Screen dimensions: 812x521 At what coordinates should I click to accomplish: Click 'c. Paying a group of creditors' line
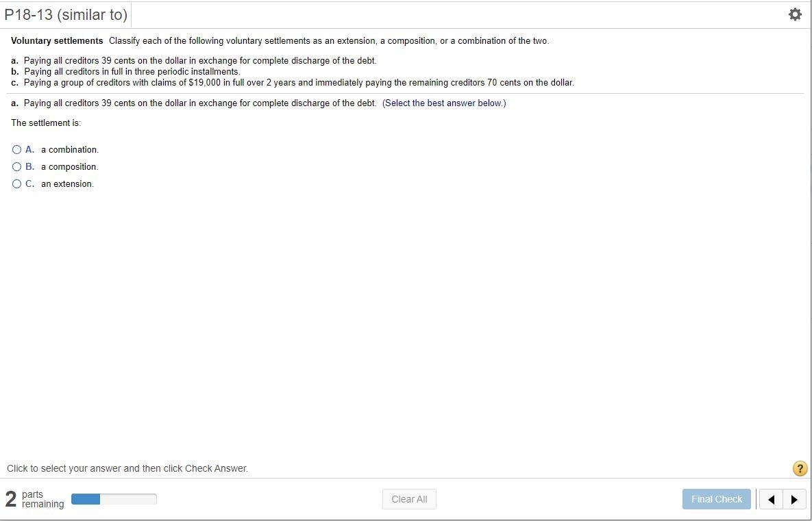tap(293, 82)
